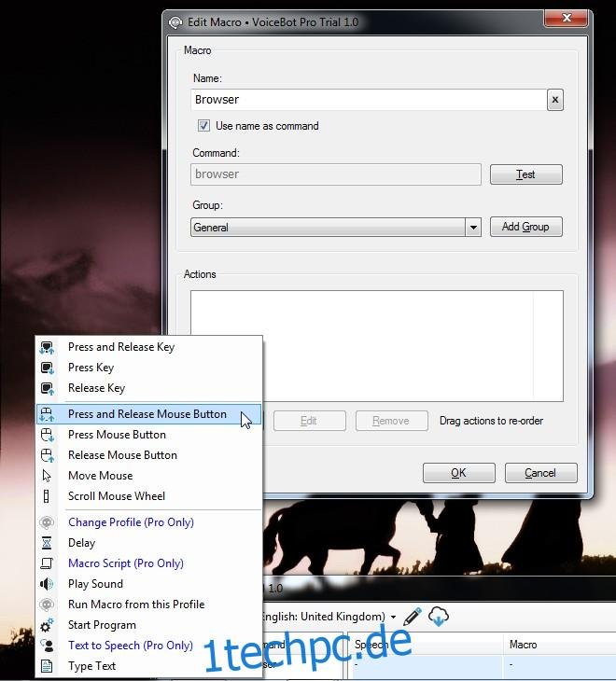The image size is (616, 681).
Task: Click the Name field containing Browser
Action: pyautogui.click(x=369, y=100)
